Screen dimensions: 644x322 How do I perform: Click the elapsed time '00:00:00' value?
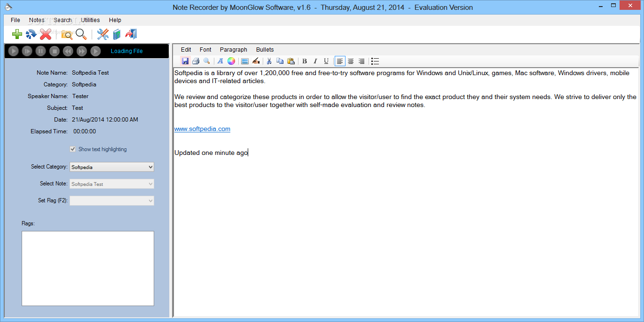(x=85, y=131)
